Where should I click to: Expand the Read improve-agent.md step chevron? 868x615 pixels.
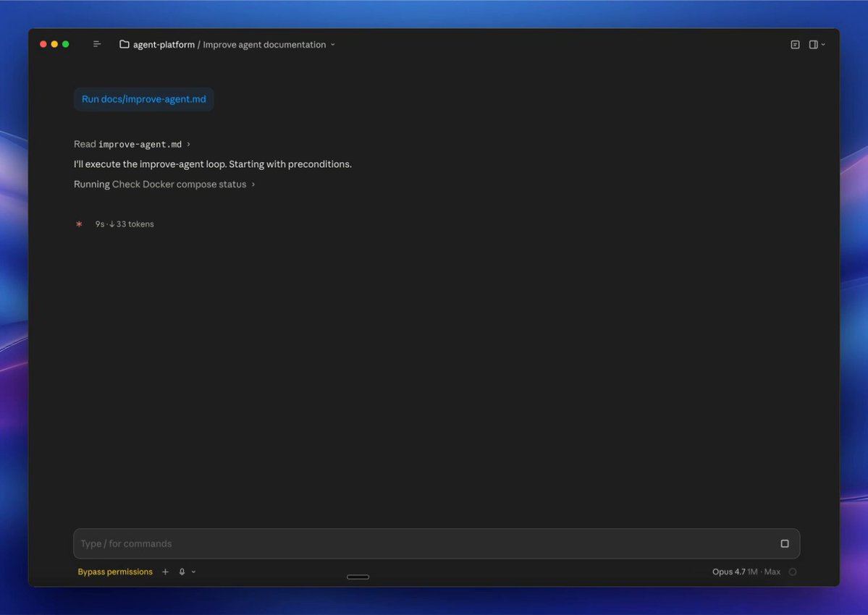pyautogui.click(x=189, y=145)
